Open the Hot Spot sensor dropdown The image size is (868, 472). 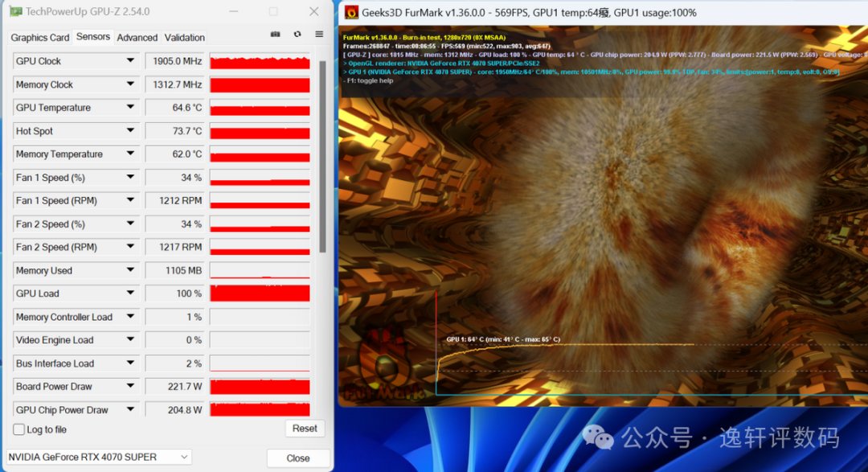click(130, 131)
